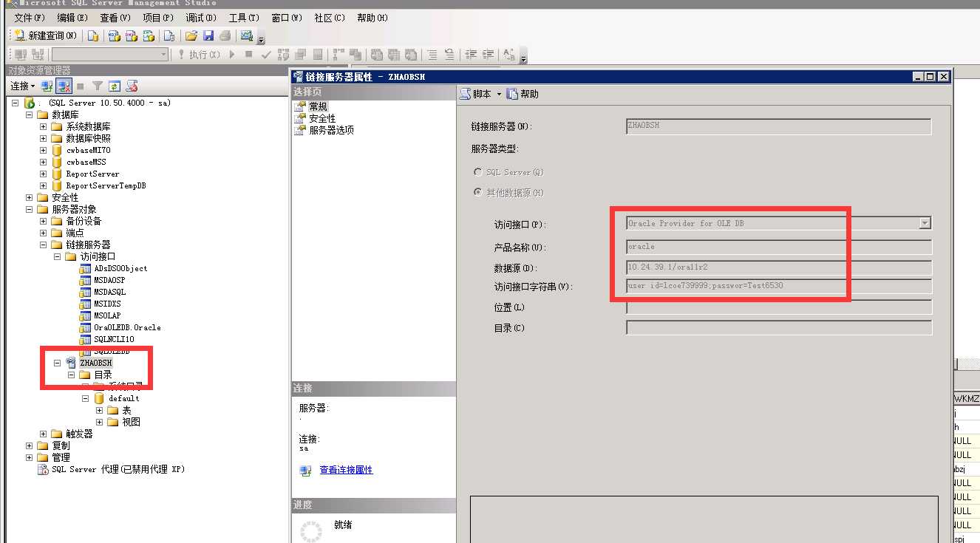Select the 常规 page

coord(318,106)
